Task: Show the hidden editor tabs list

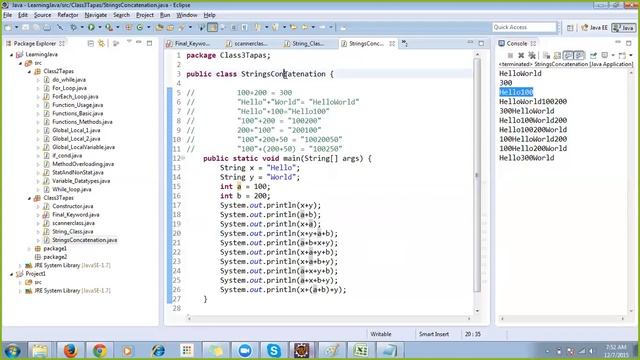Action: (405, 43)
